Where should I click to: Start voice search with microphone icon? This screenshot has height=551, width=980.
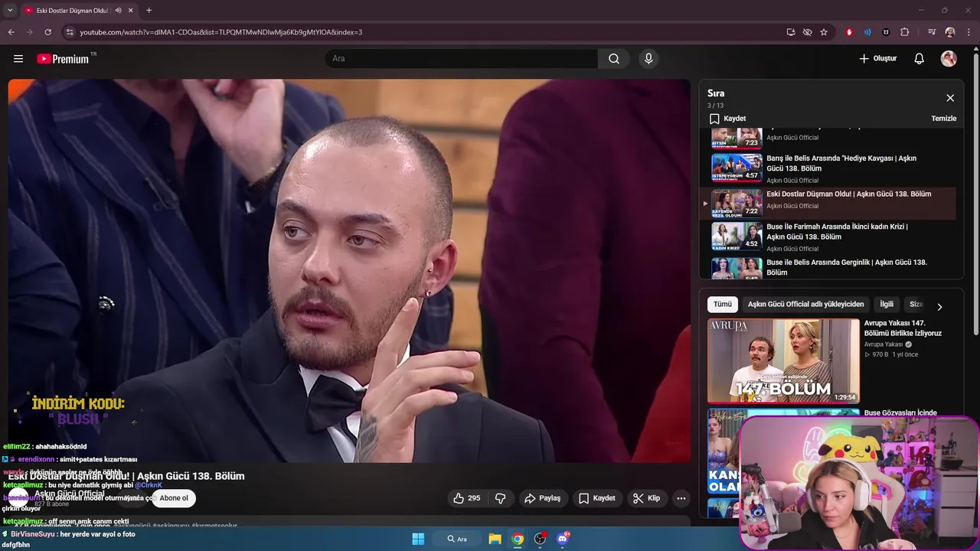648,59
